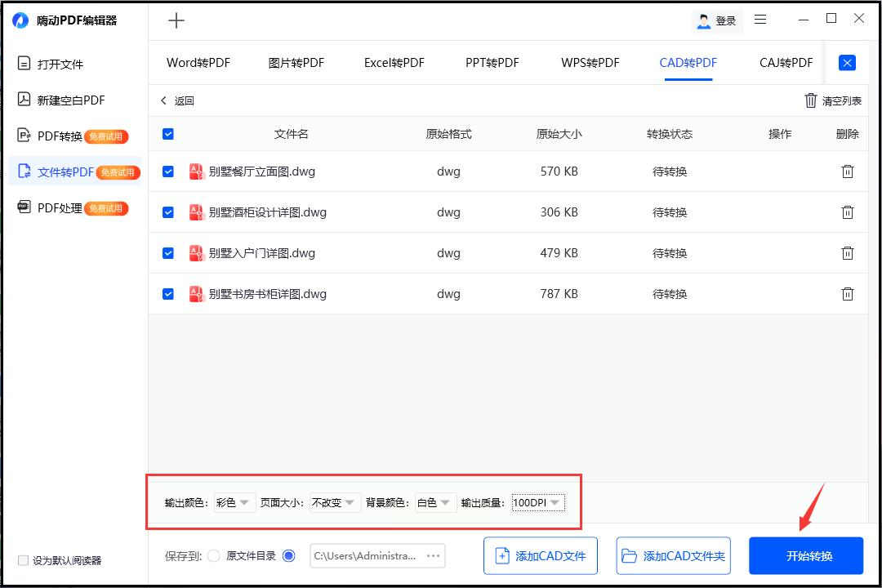
Task: Delete the 别墅书房书柜详图.dwg row via trash icon
Action: 848,294
